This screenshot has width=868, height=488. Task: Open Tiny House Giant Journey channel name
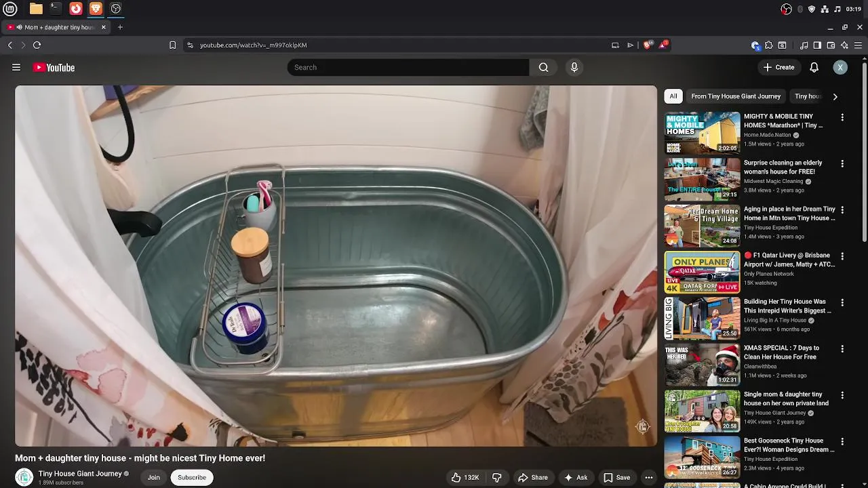pyautogui.click(x=80, y=474)
